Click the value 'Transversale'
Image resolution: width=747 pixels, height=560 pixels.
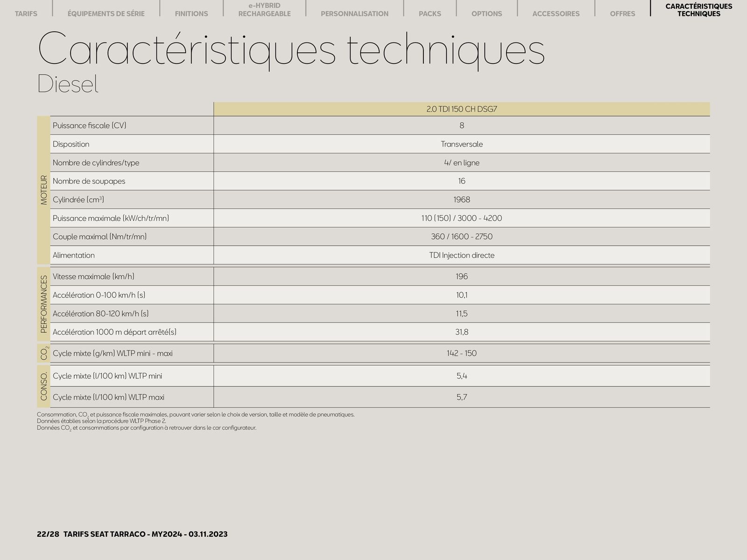tap(462, 144)
